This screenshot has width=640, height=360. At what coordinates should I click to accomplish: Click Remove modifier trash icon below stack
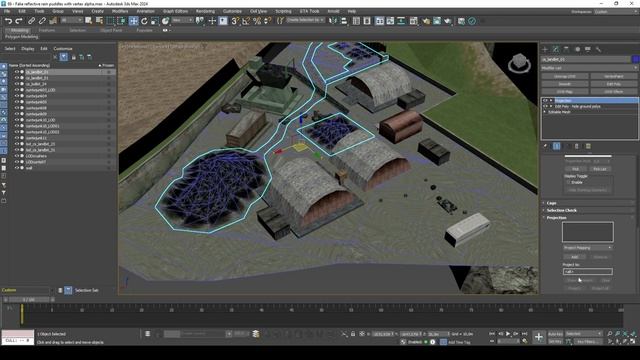pyautogui.click(x=577, y=146)
